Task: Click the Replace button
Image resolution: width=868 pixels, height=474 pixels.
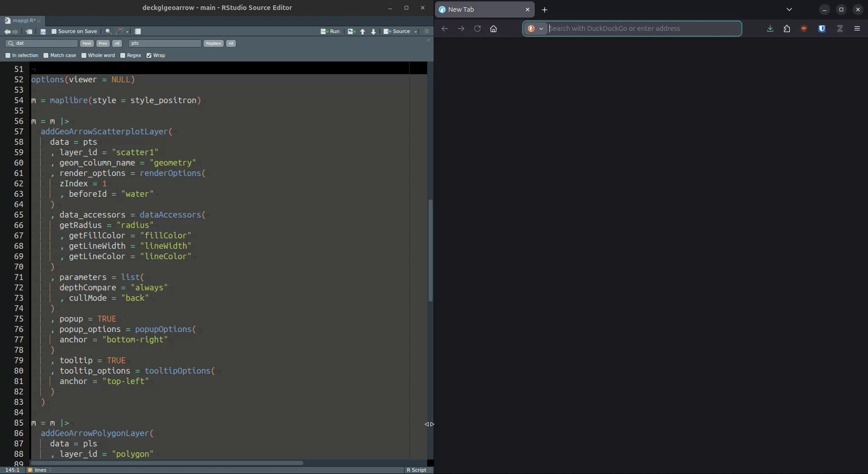Action: tap(213, 43)
